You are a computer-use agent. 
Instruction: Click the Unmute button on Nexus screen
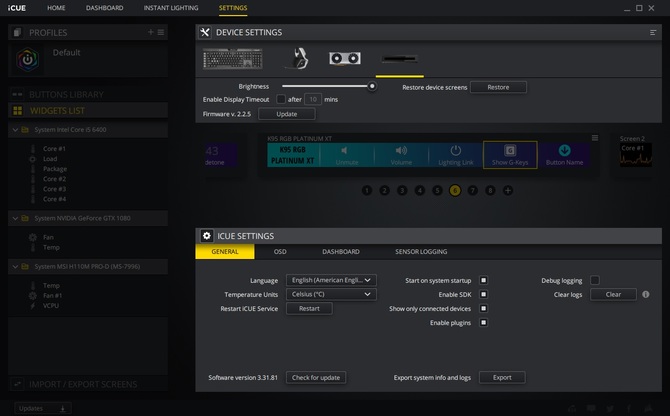pos(347,155)
